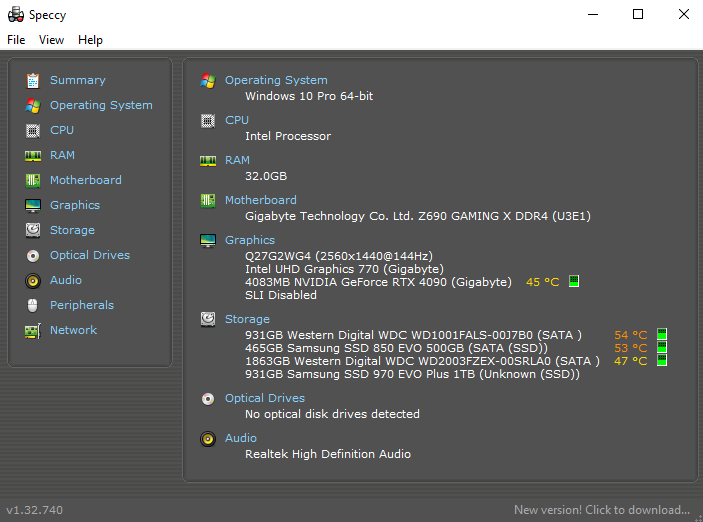Viewport: 703px width, 522px height.
Task: Open the Storage heading link in main panel
Action: coord(247,319)
